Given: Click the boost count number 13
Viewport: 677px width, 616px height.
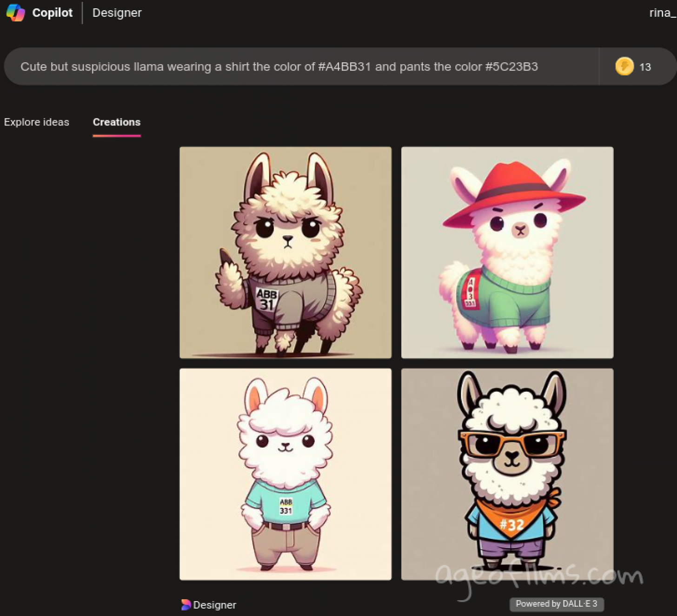Looking at the screenshot, I should tap(645, 67).
